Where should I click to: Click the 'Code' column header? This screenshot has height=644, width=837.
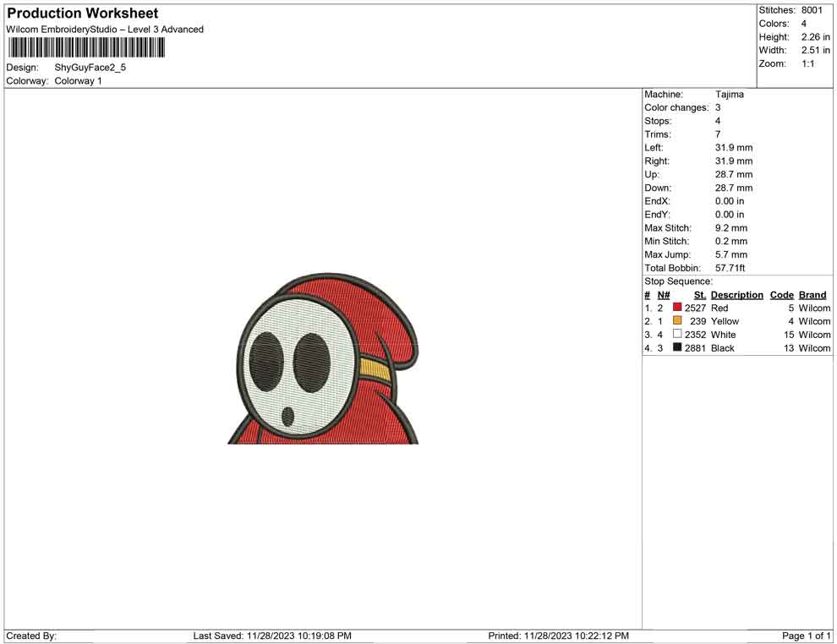781,295
